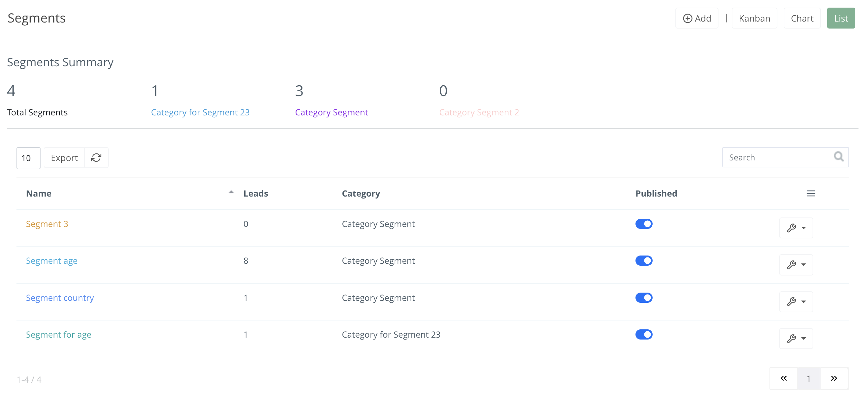
Task: Click the wrench icon on Segment 3 row
Action: [x=792, y=228]
